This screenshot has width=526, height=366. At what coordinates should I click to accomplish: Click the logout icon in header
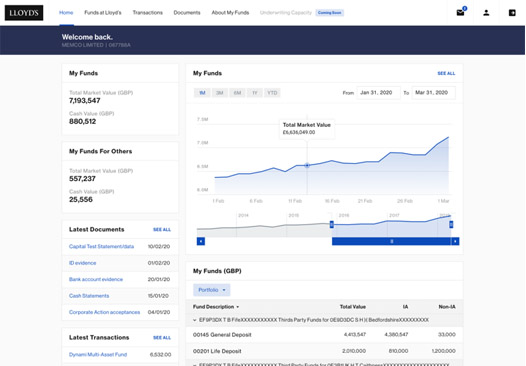tap(512, 13)
